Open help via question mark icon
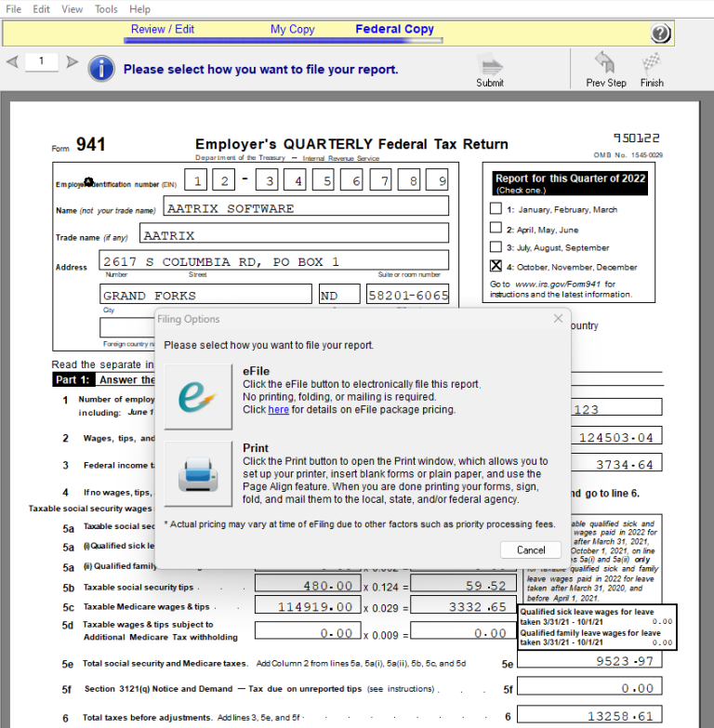714x728 pixels. click(x=660, y=34)
